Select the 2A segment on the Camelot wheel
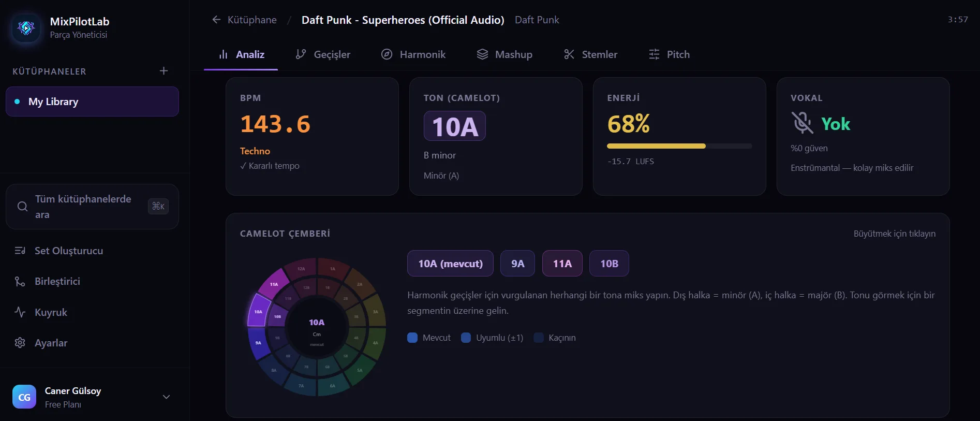Screen dimensions: 980x421 [x=360, y=284]
